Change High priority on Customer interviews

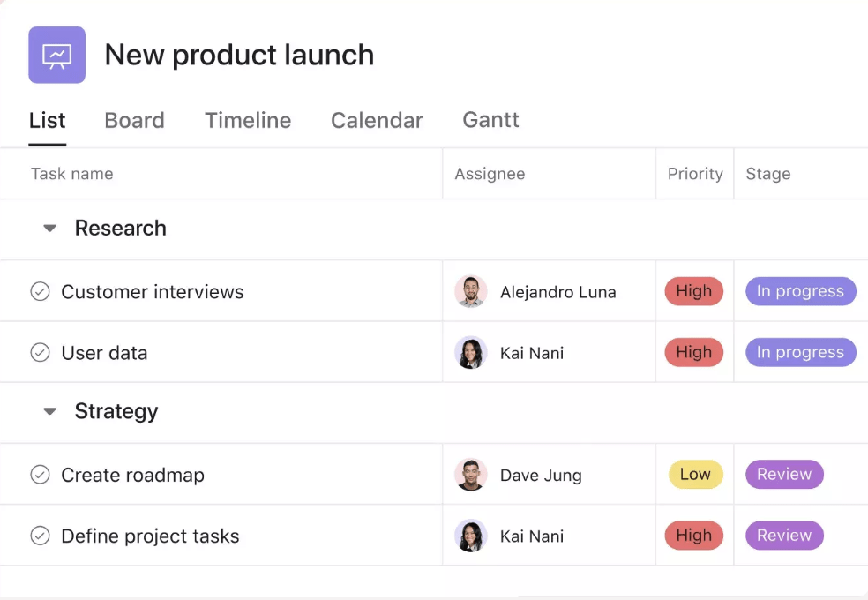694,291
